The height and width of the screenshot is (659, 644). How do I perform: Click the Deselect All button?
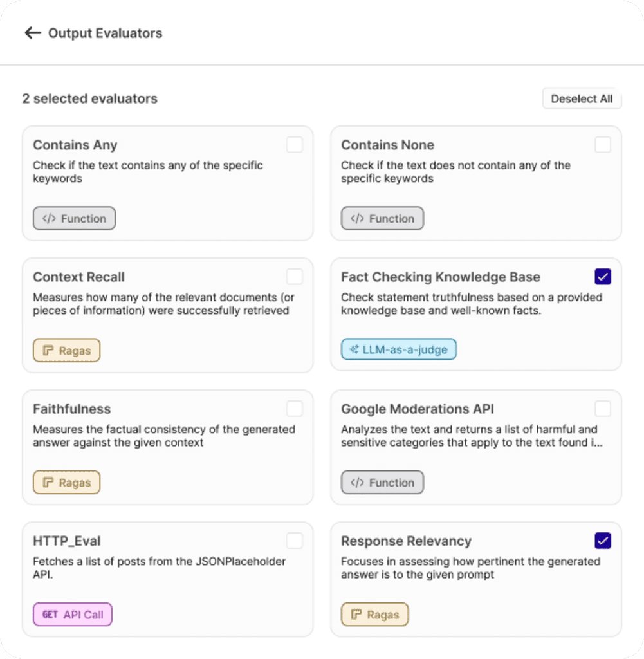[x=582, y=99]
